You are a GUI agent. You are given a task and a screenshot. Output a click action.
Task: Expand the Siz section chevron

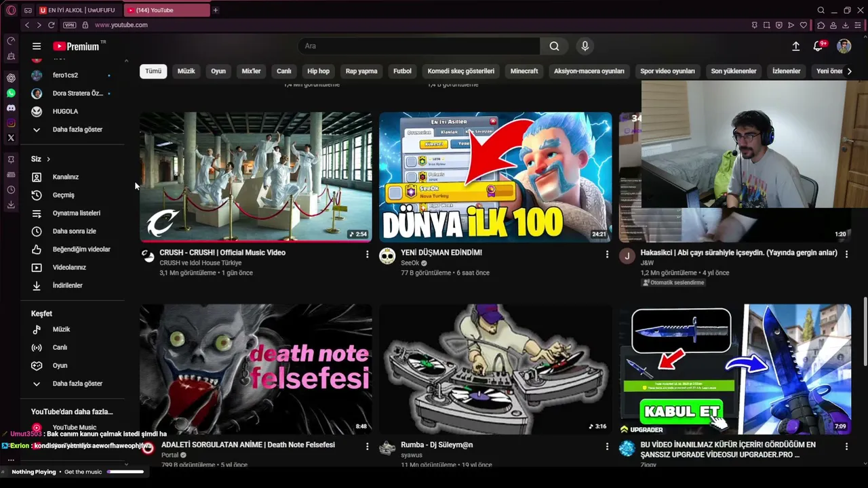point(48,159)
